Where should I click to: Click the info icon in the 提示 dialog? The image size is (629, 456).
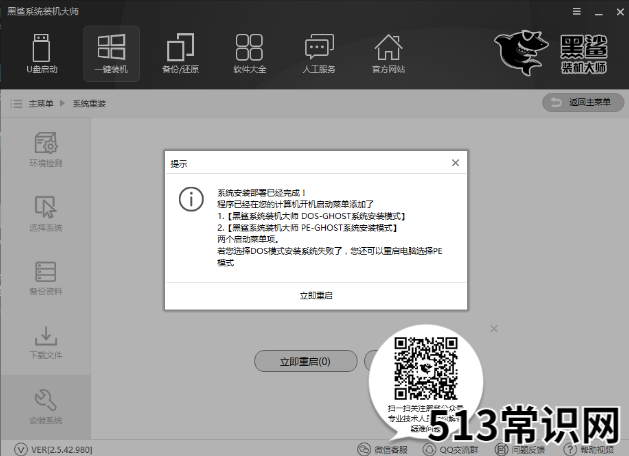(x=191, y=199)
